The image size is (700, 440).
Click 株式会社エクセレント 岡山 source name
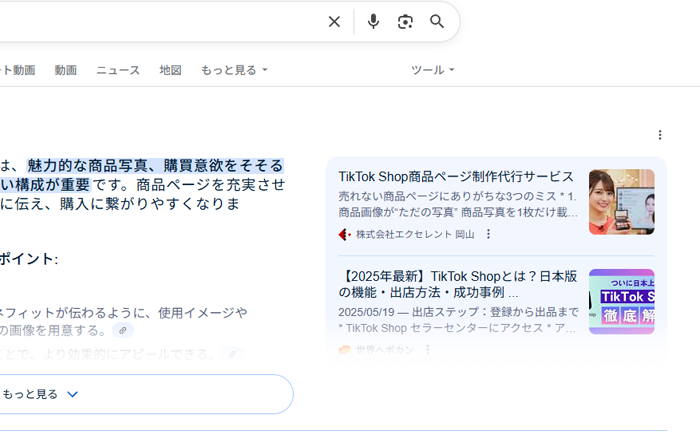(415, 234)
